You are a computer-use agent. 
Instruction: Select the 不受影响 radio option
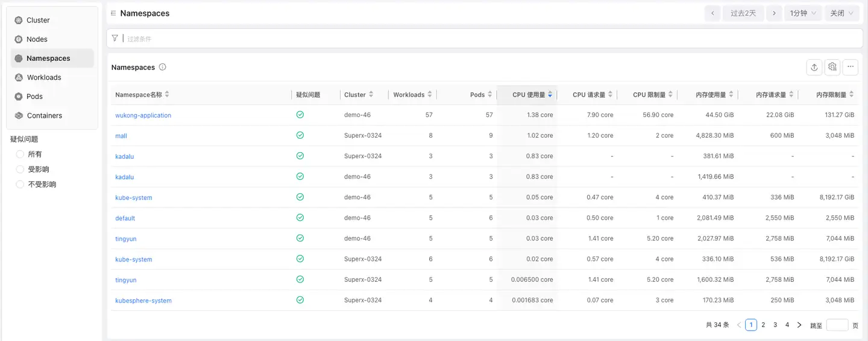[x=20, y=185]
